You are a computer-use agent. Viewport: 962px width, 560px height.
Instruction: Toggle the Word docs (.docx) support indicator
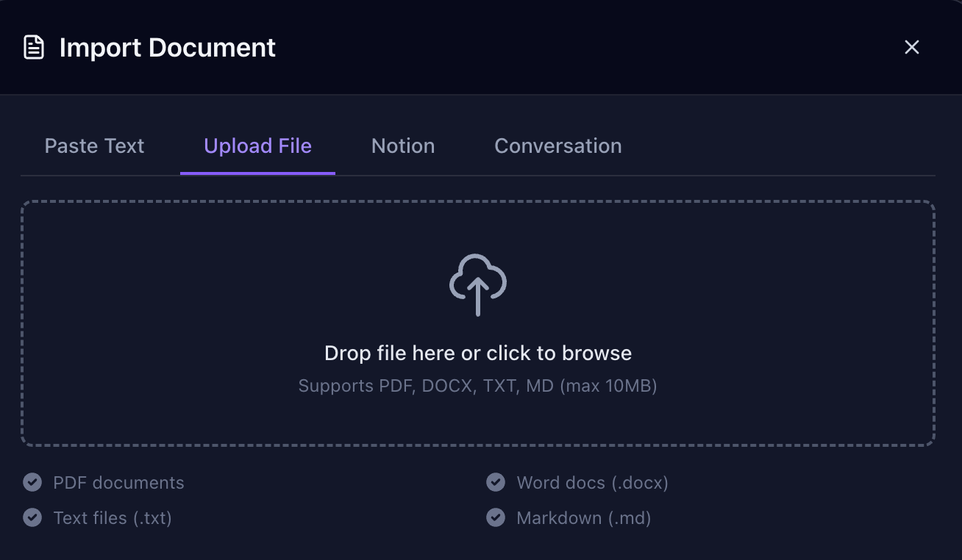click(495, 482)
